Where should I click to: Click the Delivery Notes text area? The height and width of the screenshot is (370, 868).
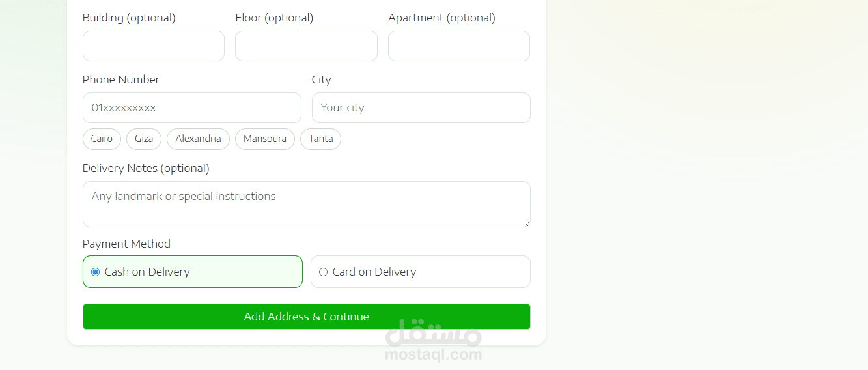306,204
